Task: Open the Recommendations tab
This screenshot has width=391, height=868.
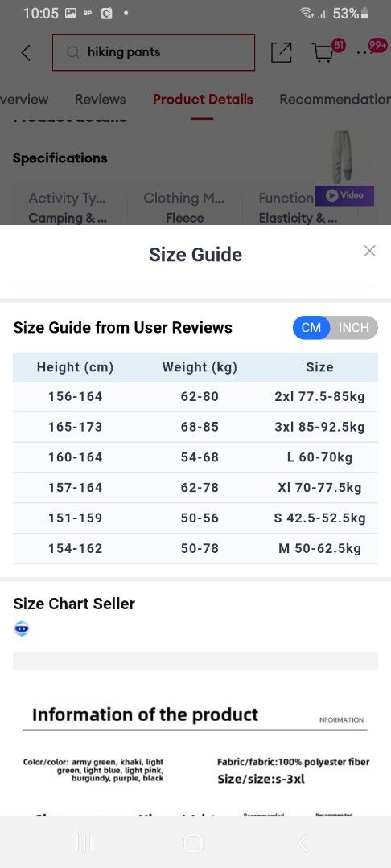Action: pos(335,100)
